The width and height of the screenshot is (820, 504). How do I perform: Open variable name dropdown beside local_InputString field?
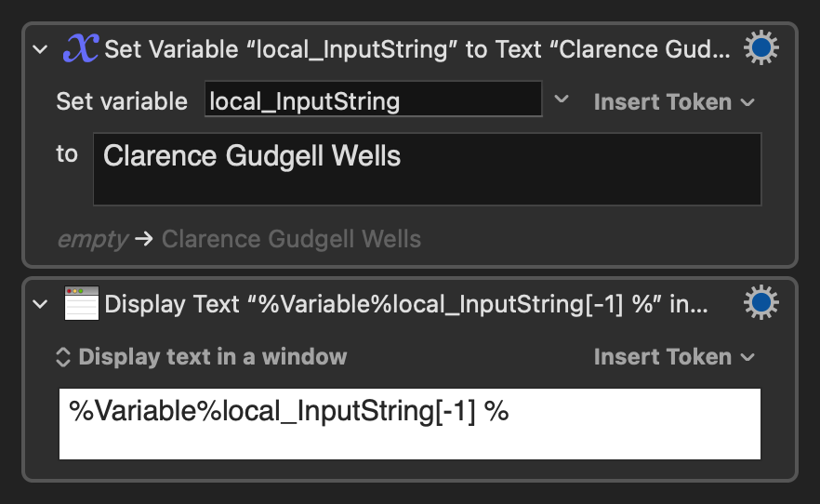pos(562,99)
